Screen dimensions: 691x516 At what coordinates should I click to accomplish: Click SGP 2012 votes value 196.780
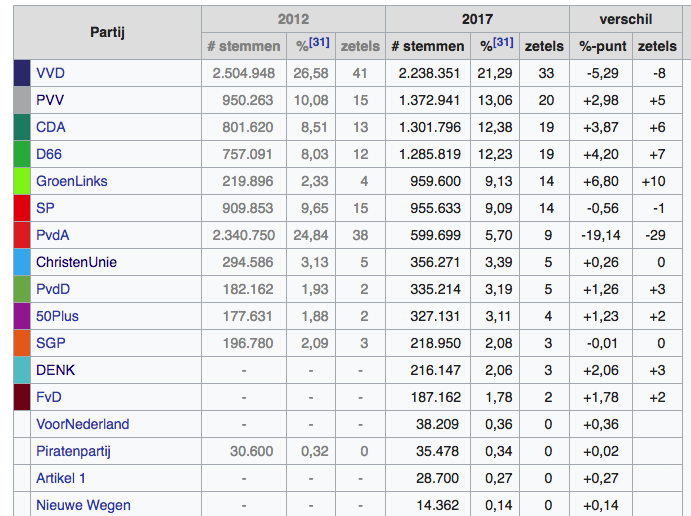[248, 343]
